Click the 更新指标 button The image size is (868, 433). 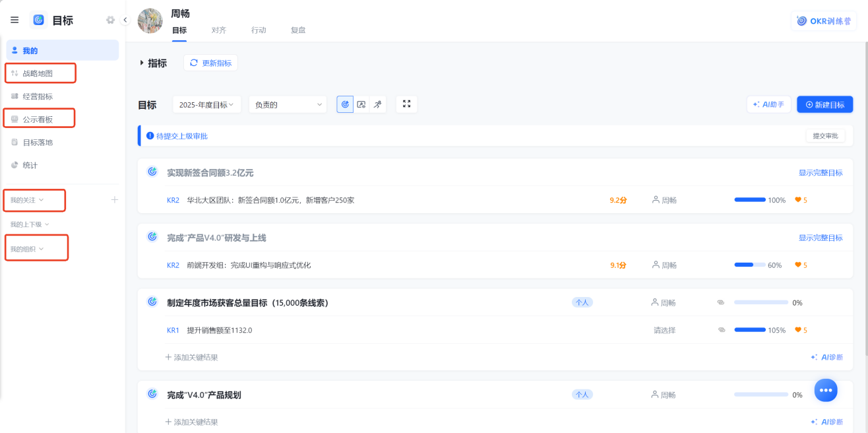pos(210,63)
